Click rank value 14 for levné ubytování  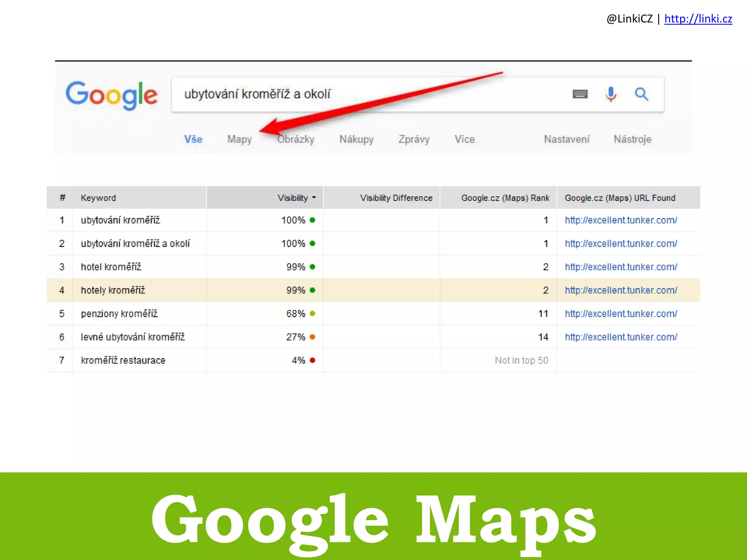click(543, 337)
